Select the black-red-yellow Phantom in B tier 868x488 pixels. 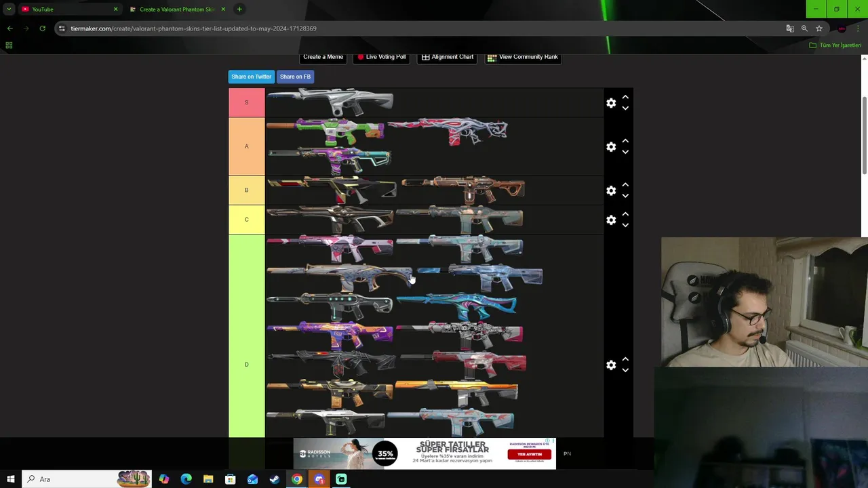click(x=332, y=190)
